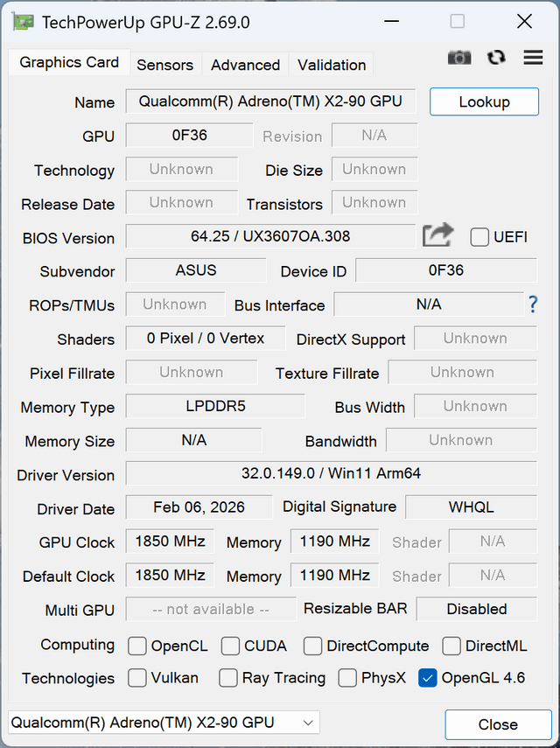The width and height of the screenshot is (560, 748).
Task: Click the Default Clock row Memory 1190 MHz field
Action: click(x=334, y=576)
